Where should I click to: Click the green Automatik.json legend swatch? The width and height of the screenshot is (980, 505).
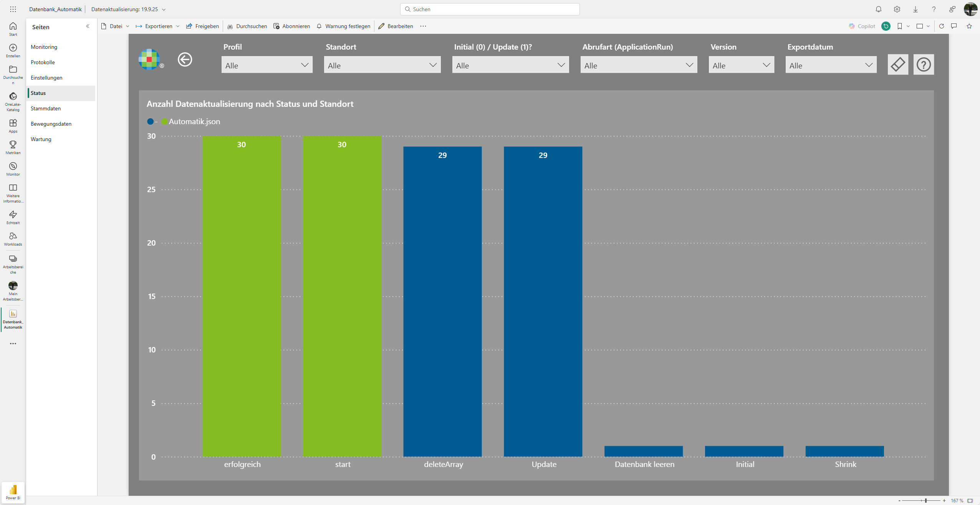pyautogui.click(x=164, y=121)
